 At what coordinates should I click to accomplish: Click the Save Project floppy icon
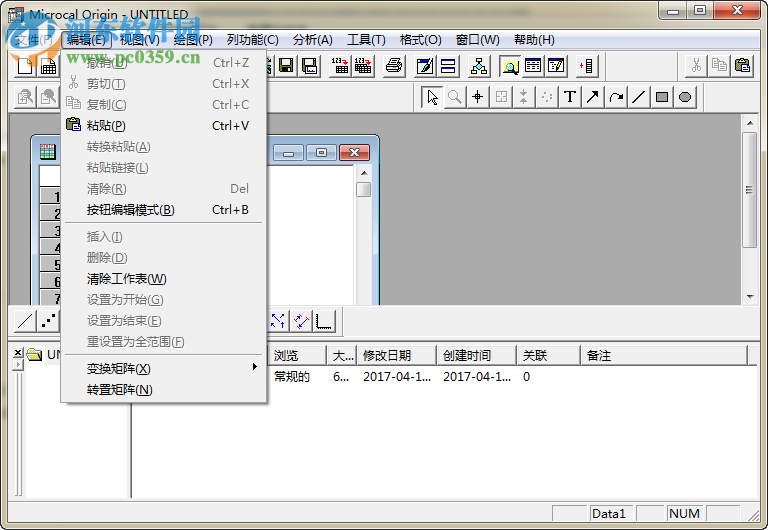(x=286, y=66)
